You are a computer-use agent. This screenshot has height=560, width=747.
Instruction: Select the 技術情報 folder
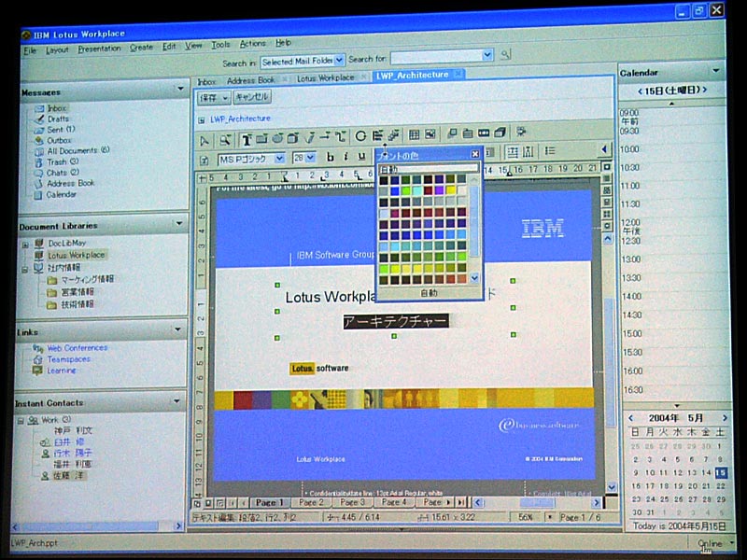(x=78, y=304)
